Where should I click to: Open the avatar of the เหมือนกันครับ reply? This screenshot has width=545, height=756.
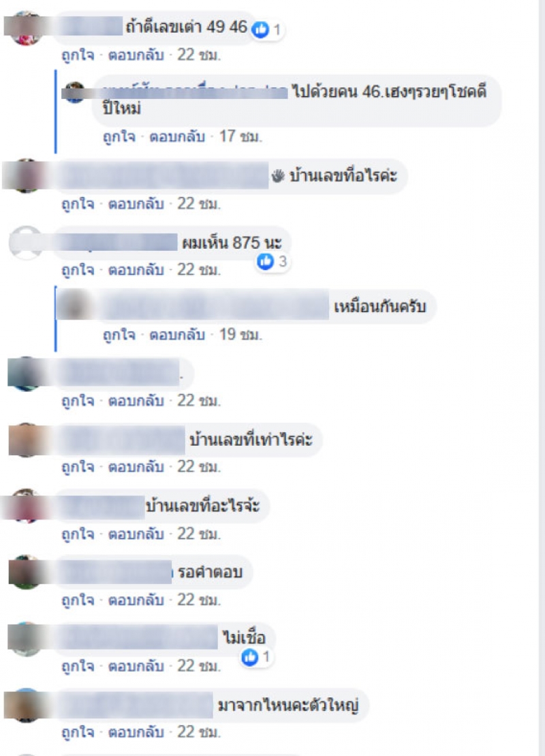pyautogui.click(x=74, y=305)
